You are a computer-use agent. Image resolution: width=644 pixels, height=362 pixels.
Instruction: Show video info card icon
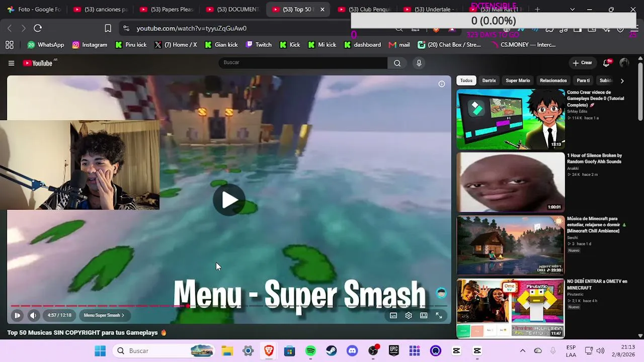442,84
